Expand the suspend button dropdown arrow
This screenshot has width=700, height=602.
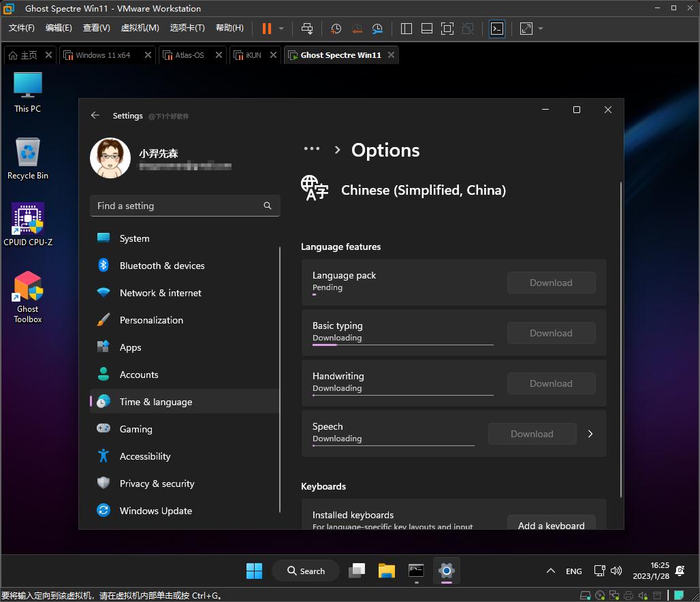point(280,29)
